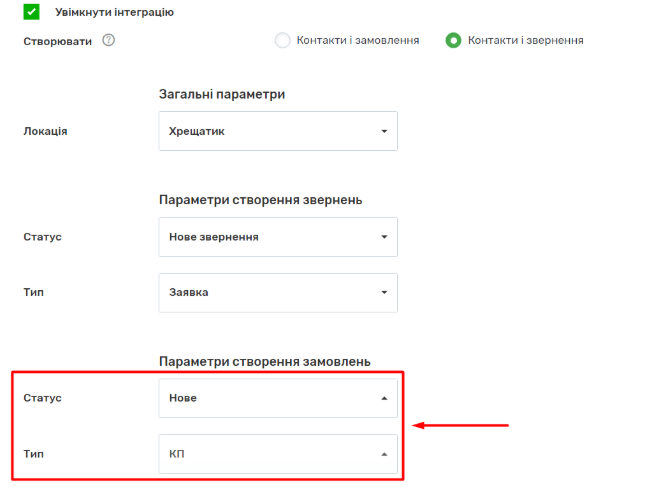Uncheck the Увімкнути інтеграцію checkbox

click(x=31, y=12)
